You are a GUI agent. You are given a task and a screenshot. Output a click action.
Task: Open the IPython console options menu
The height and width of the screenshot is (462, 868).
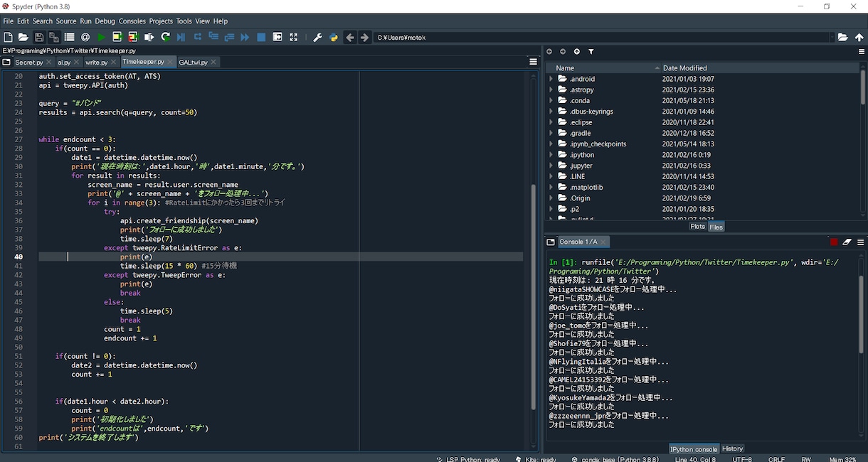pyautogui.click(x=861, y=242)
